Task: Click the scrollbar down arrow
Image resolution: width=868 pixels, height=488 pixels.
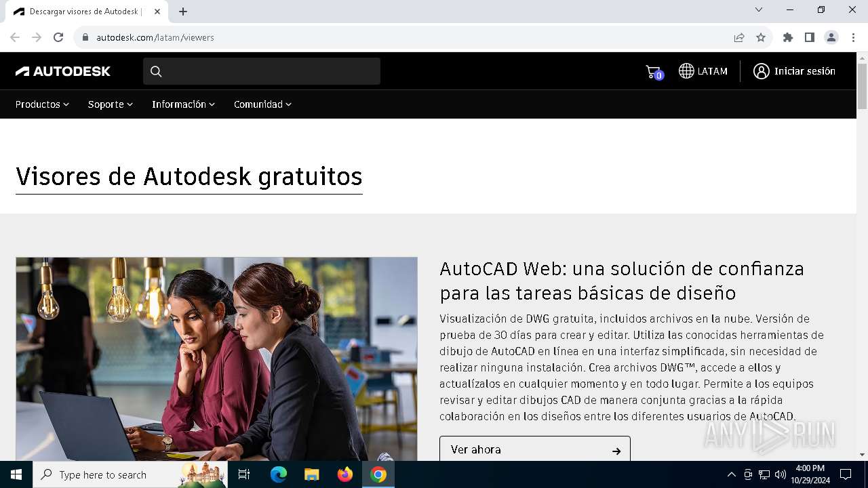Action: pyautogui.click(x=862, y=455)
